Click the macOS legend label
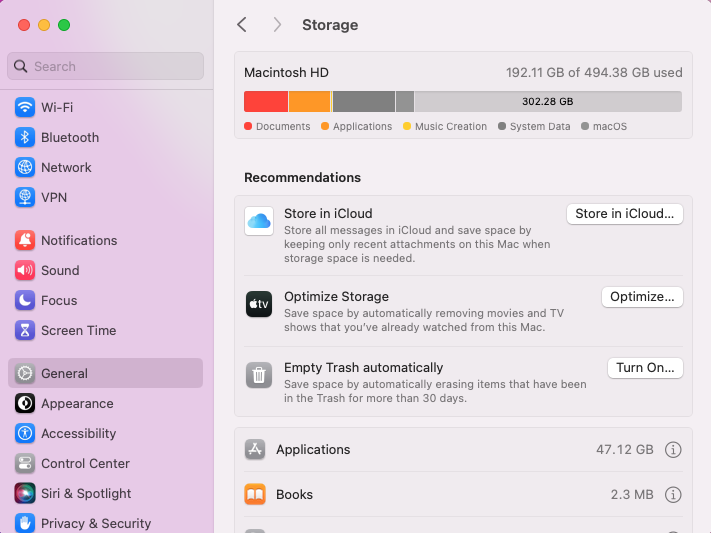This screenshot has height=533, width=711. [610, 127]
